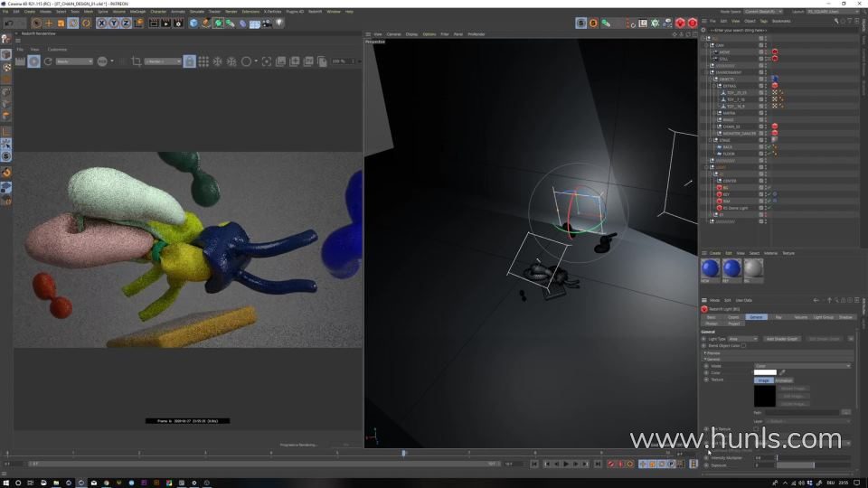The height and width of the screenshot is (488, 868).
Task: Click Render View clapperboard icon
Action: point(154,23)
